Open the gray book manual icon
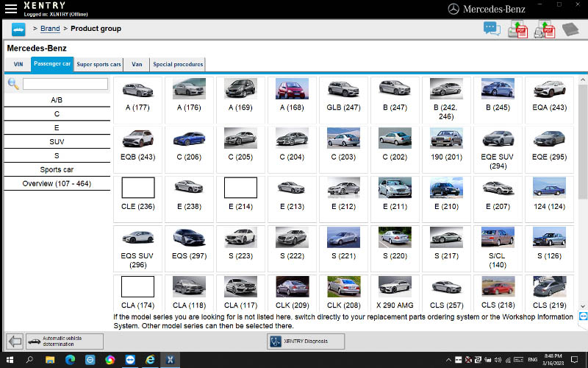Viewport: 588px width, 368px height. coord(570,29)
